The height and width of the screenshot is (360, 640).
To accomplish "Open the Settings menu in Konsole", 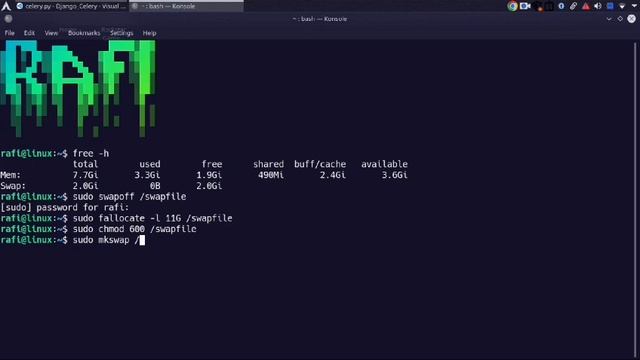I will 122,33.
